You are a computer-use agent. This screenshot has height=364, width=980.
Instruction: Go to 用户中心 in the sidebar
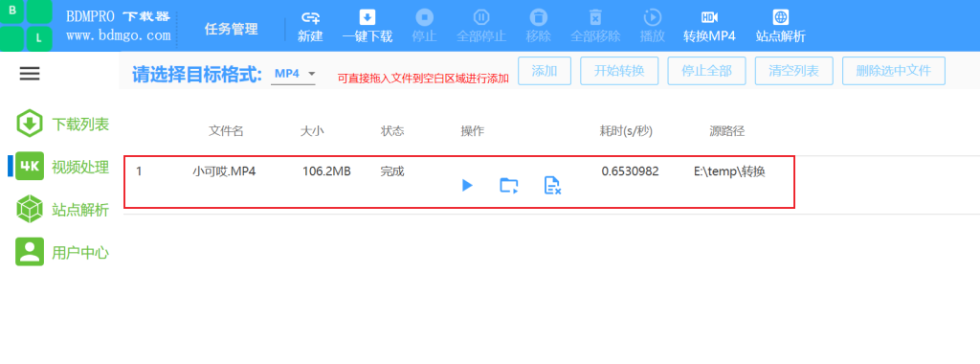62,252
